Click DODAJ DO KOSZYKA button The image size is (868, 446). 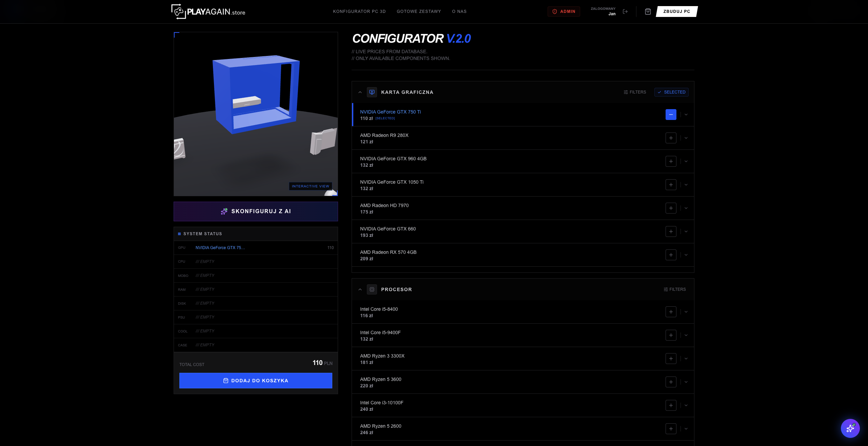[256, 380]
